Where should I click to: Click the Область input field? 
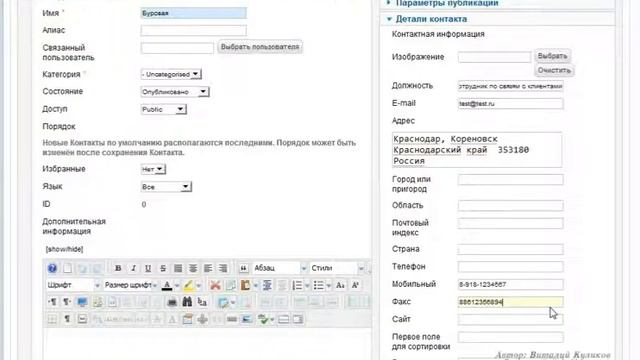click(x=510, y=205)
